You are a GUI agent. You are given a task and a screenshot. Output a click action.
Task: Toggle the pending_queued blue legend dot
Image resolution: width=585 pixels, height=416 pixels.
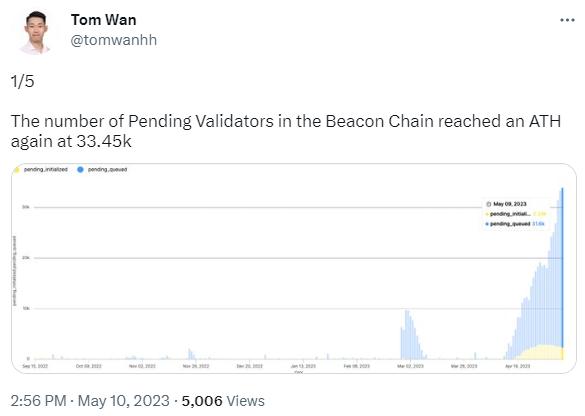click(80, 169)
